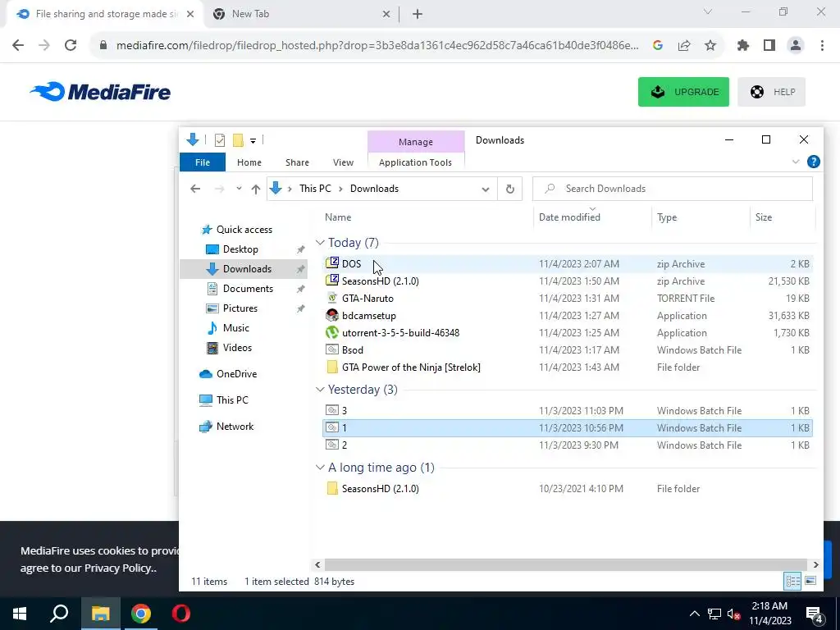Select This PC in navigation pane
The width and height of the screenshot is (840, 630).
pyautogui.click(x=232, y=399)
